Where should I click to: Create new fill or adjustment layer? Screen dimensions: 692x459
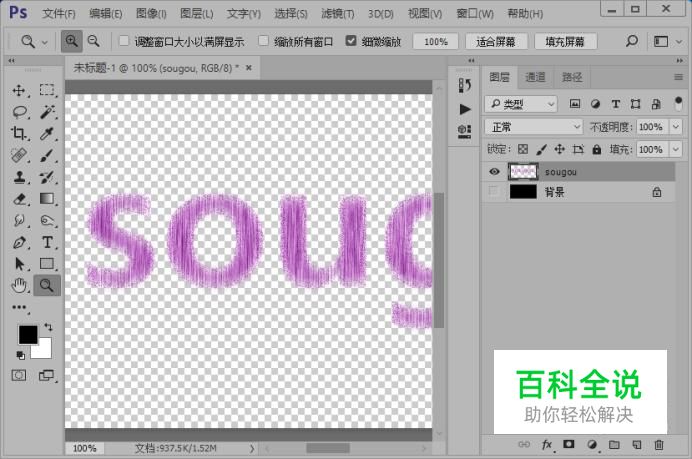click(592, 445)
